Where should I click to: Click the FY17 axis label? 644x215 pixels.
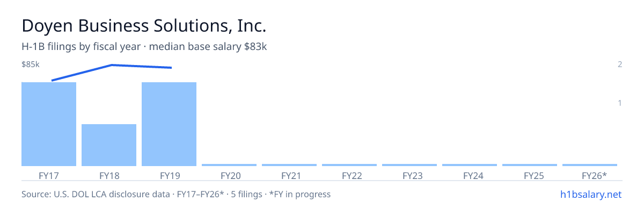click(49, 176)
